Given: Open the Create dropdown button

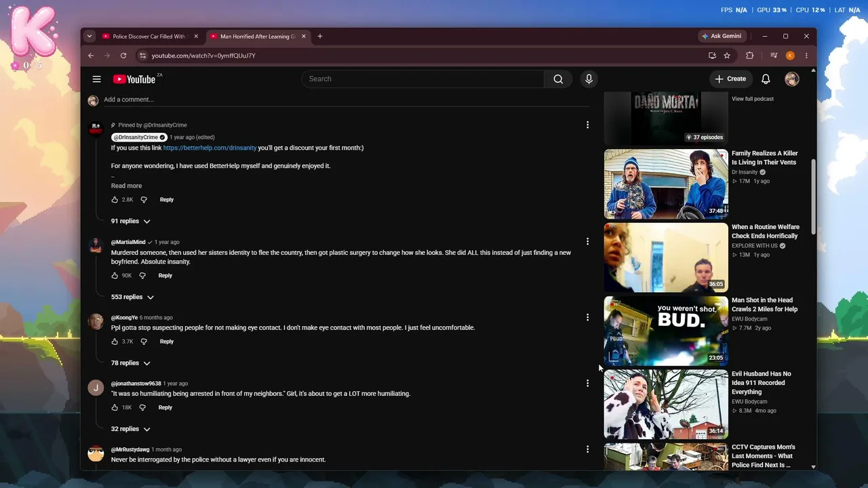Looking at the screenshot, I should click(730, 79).
